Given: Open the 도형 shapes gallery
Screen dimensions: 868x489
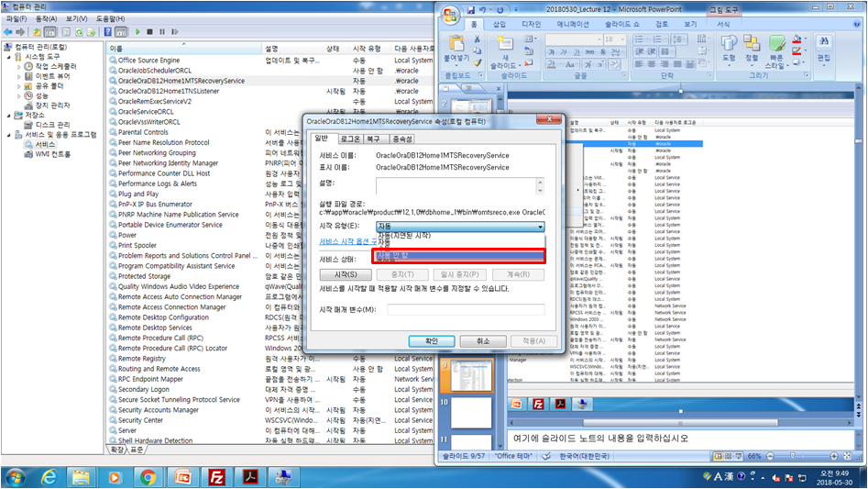Looking at the screenshot, I should coord(729,48).
